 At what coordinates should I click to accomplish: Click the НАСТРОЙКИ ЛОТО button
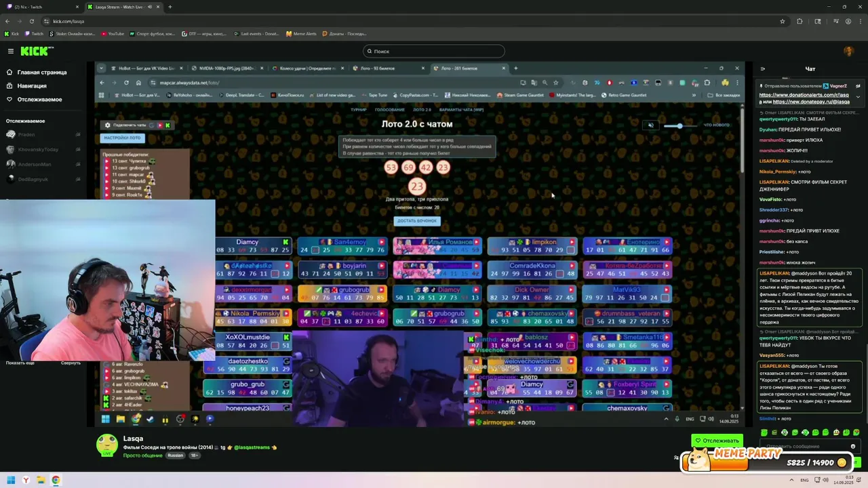(x=122, y=138)
